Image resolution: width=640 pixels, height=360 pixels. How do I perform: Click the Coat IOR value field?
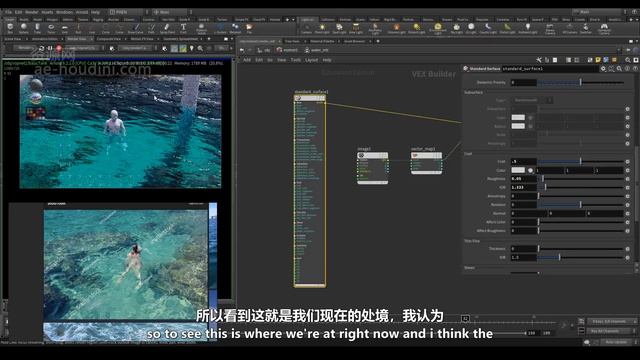click(523, 187)
